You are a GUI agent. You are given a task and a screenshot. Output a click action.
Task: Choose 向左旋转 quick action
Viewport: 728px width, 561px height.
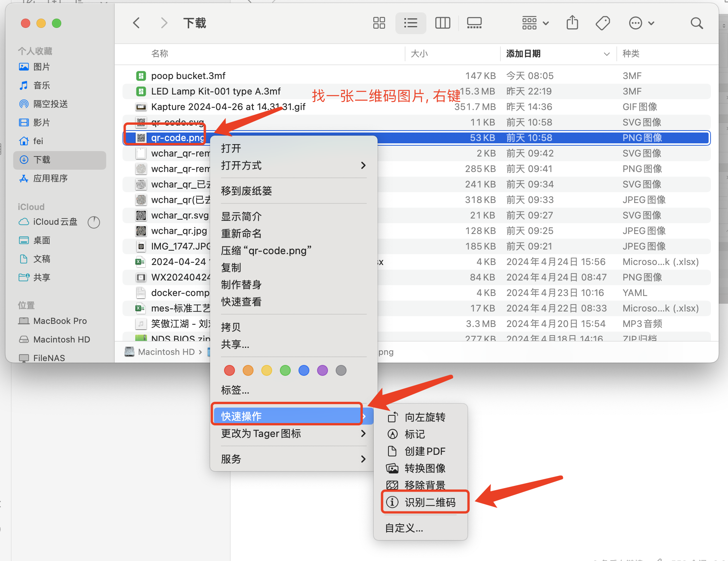coord(421,417)
